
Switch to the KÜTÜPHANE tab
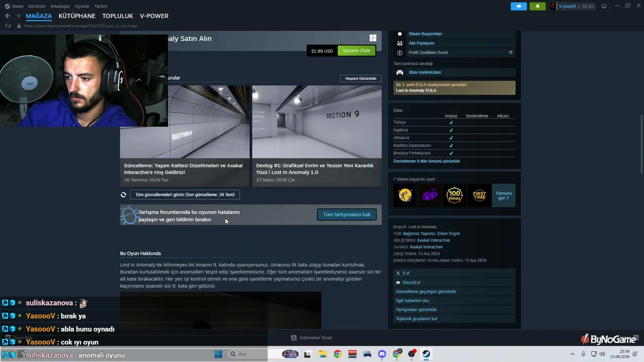coord(77,16)
